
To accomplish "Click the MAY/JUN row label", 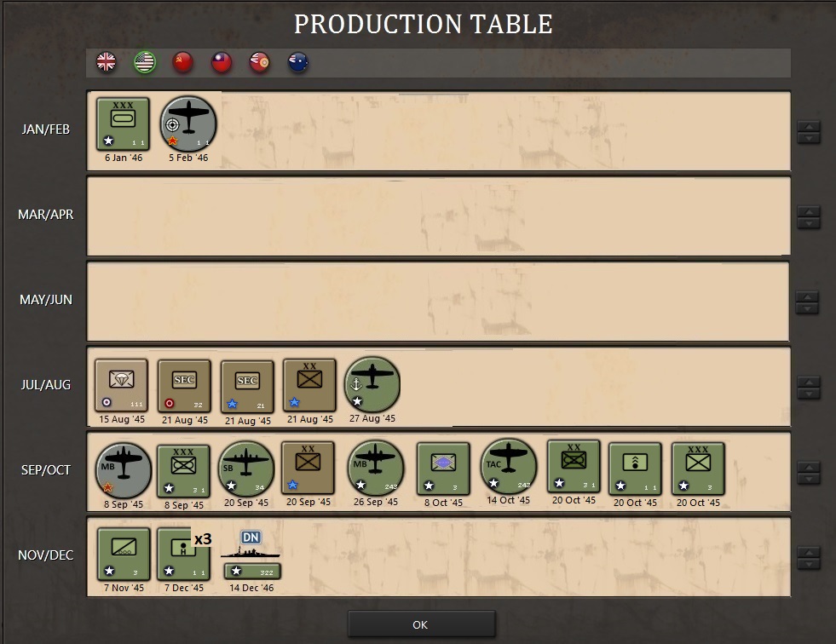I will [x=46, y=300].
